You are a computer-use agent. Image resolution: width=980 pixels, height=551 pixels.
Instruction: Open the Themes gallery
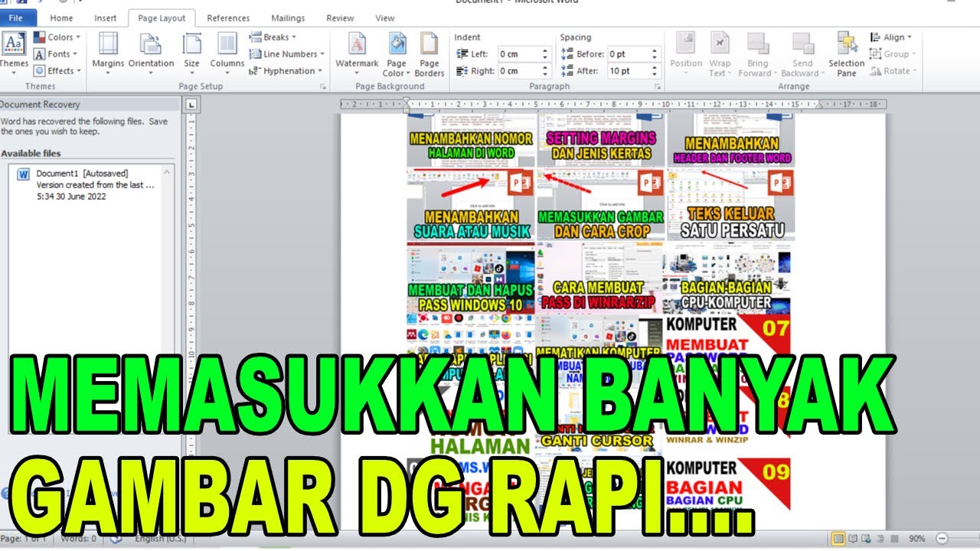[13, 52]
